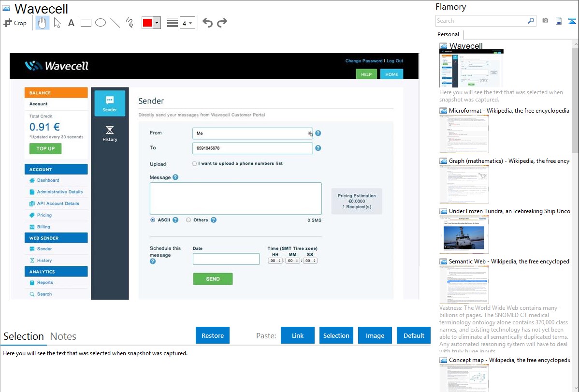
Task: Activate the hand pan tool
Action: point(43,23)
